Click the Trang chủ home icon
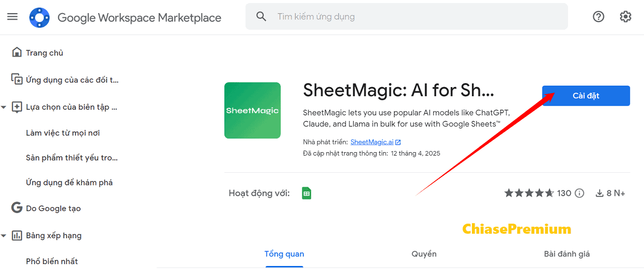The image size is (644, 269). pyautogui.click(x=17, y=52)
